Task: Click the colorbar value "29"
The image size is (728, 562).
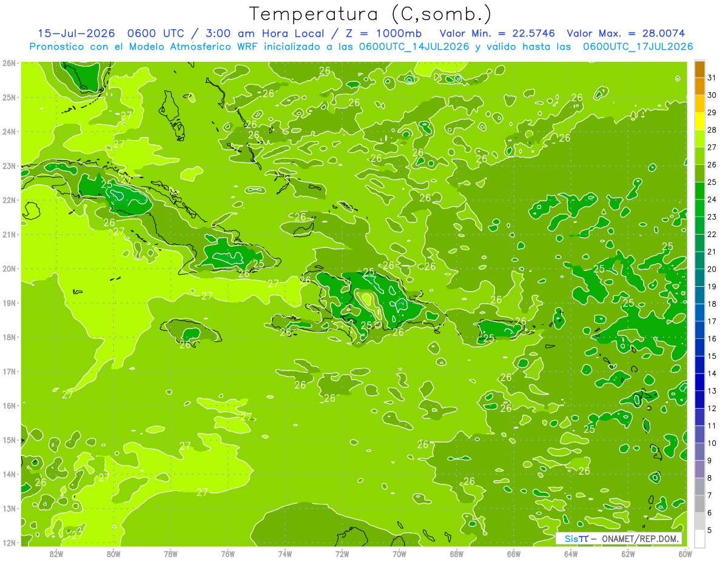Action: point(712,113)
